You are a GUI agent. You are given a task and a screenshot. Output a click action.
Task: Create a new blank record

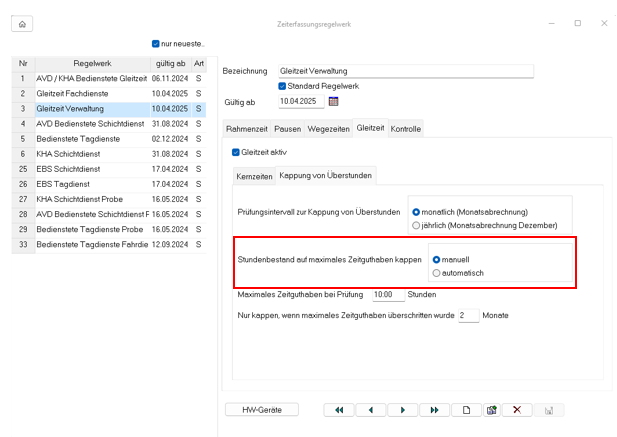(x=466, y=410)
